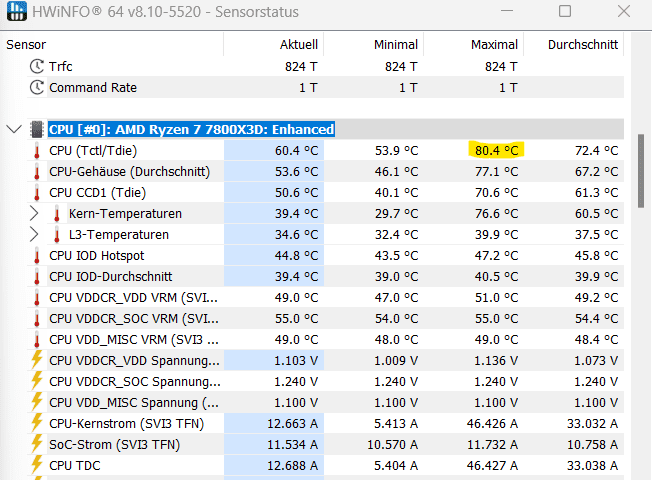This screenshot has width=652, height=480.
Task: Maximize the HWiNFO Sensorstatus window
Action: tap(565, 11)
